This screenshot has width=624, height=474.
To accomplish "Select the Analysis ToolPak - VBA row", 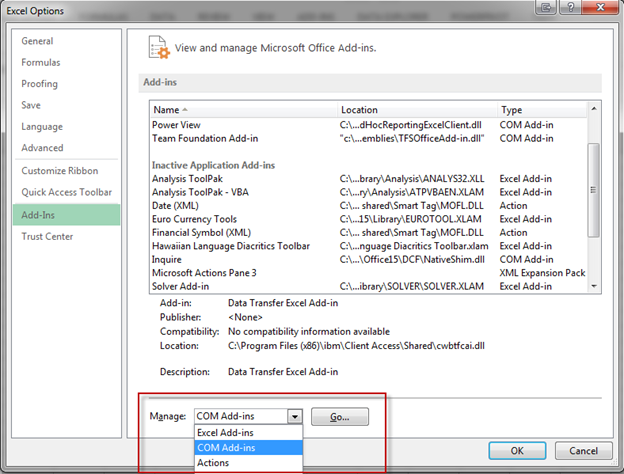I will point(369,192).
